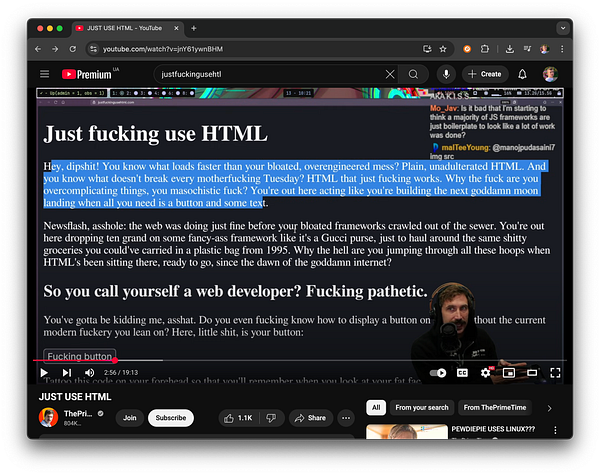Open a new browser tab
The image size is (600, 475).
194,28
